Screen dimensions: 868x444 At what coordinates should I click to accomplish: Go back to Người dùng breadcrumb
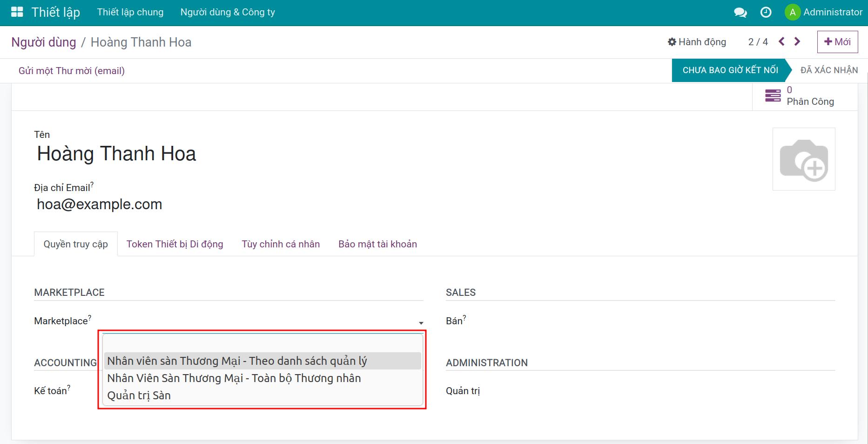(x=44, y=42)
